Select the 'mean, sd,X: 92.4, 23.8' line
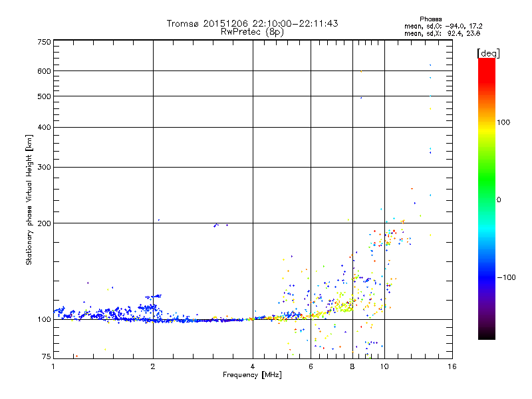 coord(442,33)
